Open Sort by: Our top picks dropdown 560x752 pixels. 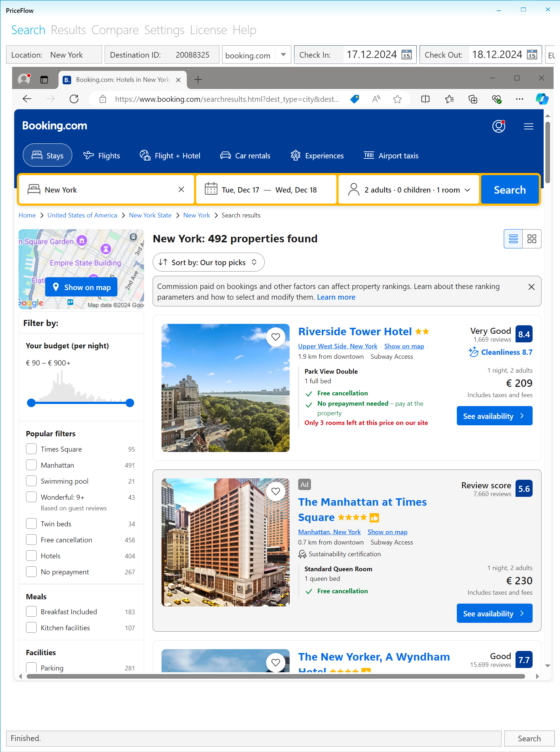[208, 262]
